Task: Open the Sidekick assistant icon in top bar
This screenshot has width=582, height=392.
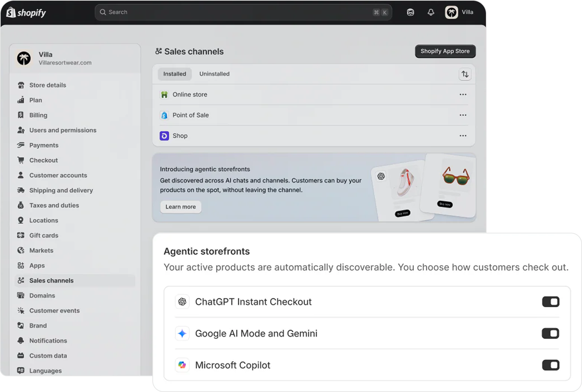Action: pyautogui.click(x=410, y=12)
